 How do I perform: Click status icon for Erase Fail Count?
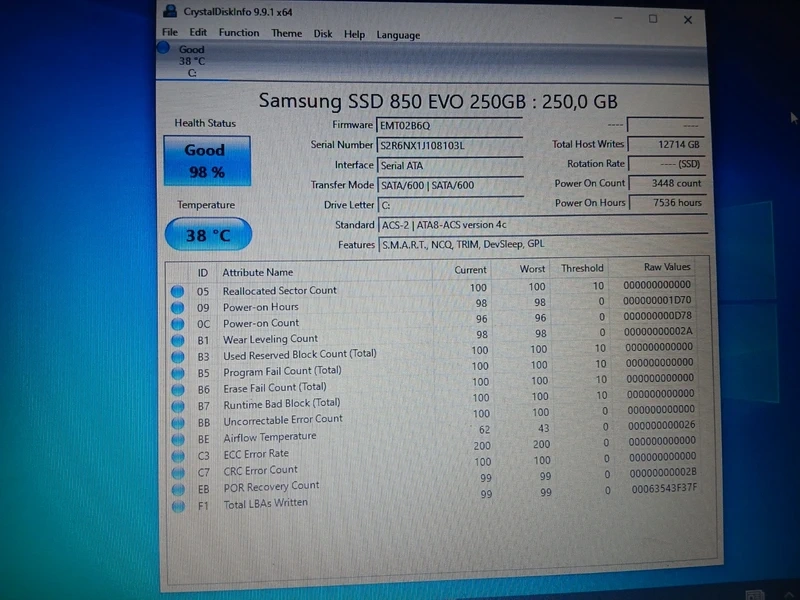[x=178, y=390]
